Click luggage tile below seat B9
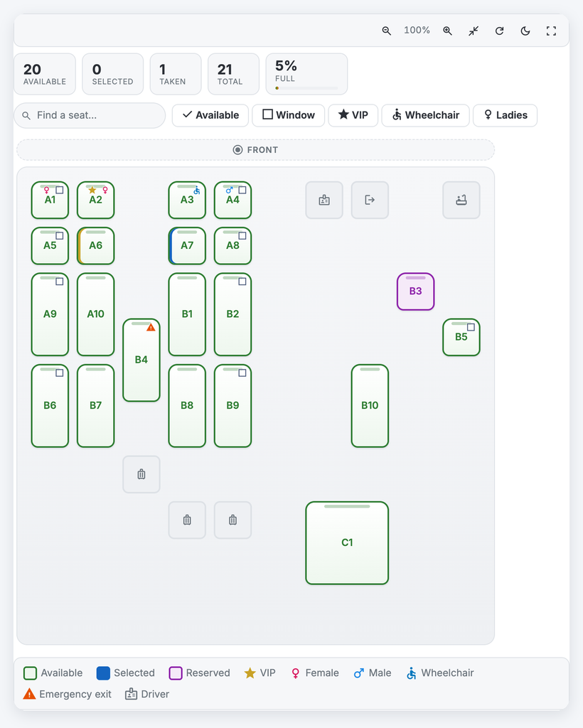 232,520
